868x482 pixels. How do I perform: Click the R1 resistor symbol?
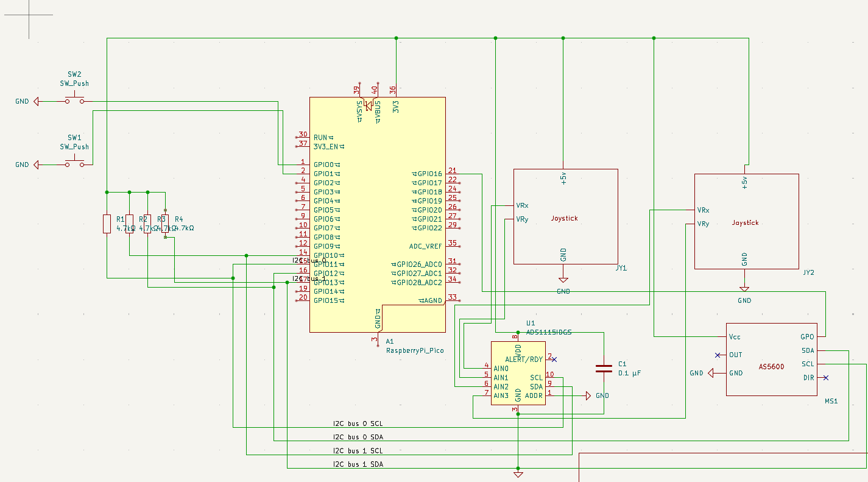[107, 224]
